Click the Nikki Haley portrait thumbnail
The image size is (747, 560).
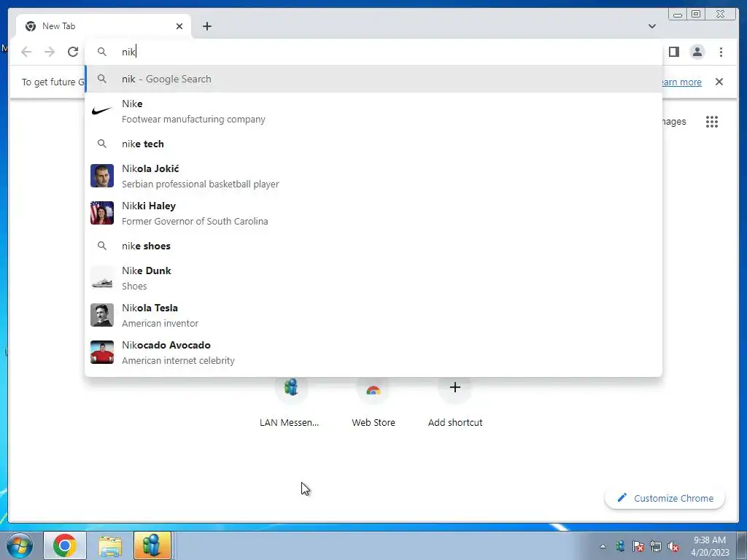point(102,213)
